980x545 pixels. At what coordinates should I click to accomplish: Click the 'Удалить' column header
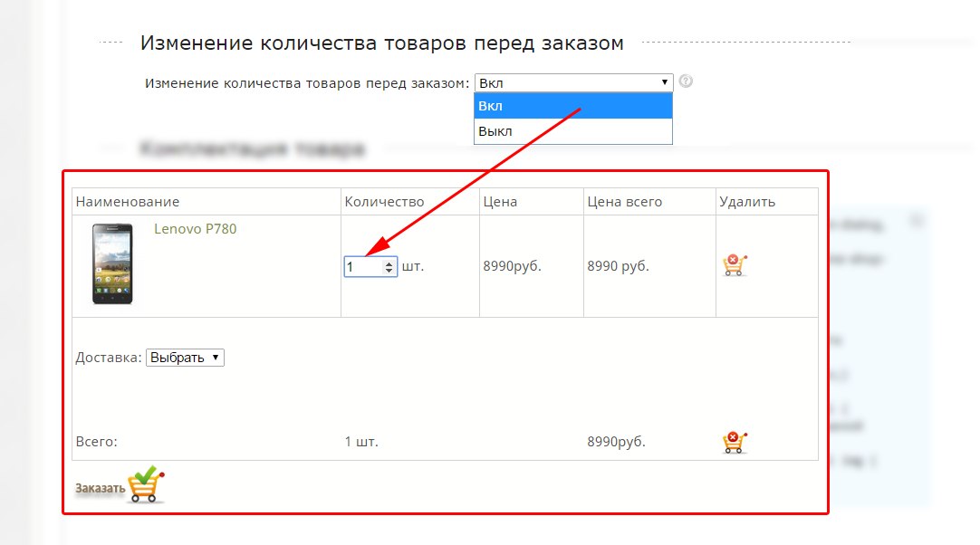click(746, 202)
